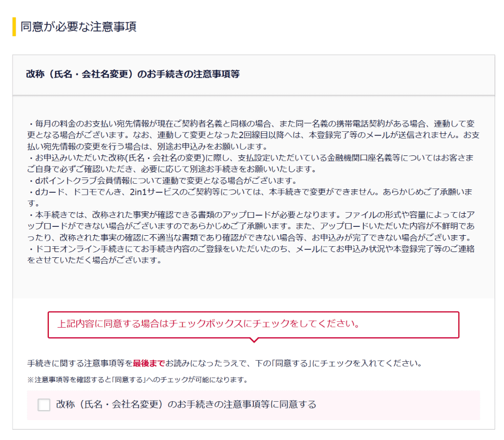
Task: Click the line about dカード、ドコモでんき
Action: (250, 197)
